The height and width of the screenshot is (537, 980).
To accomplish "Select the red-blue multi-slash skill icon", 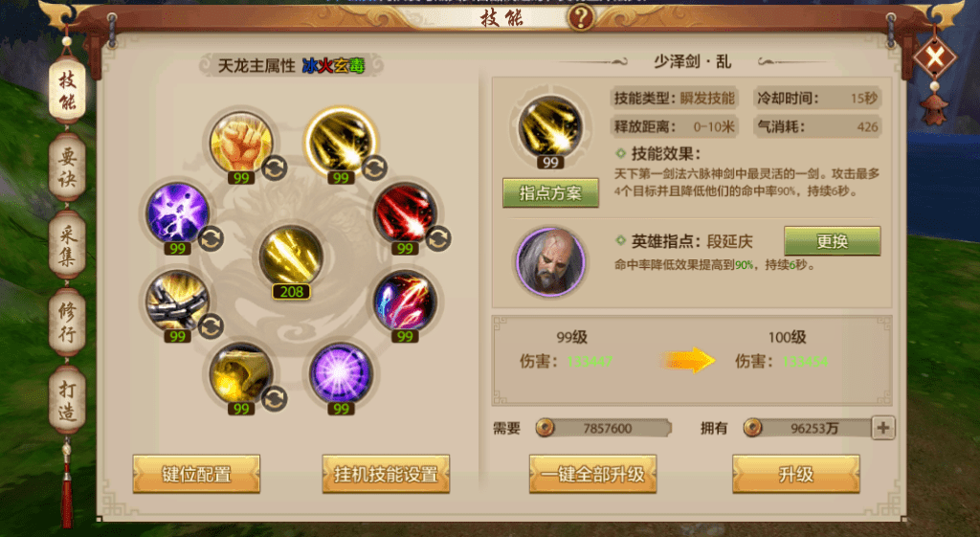I will coord(405,302).
